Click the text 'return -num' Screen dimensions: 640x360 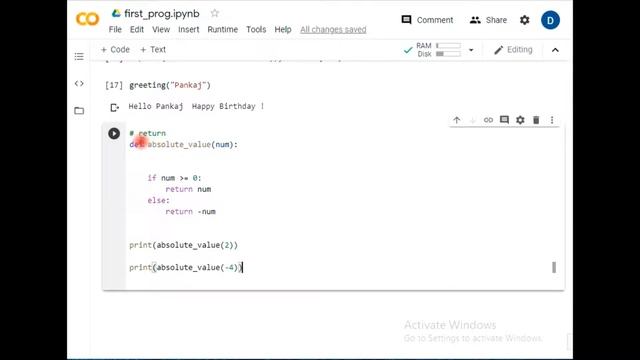point(190,211)
